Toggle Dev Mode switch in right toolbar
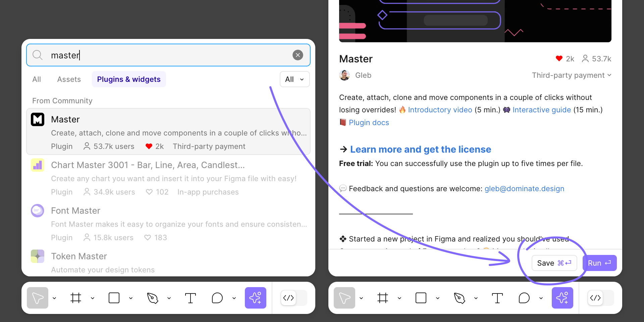Viewport: 644px width, 322px height. [601, 298]
